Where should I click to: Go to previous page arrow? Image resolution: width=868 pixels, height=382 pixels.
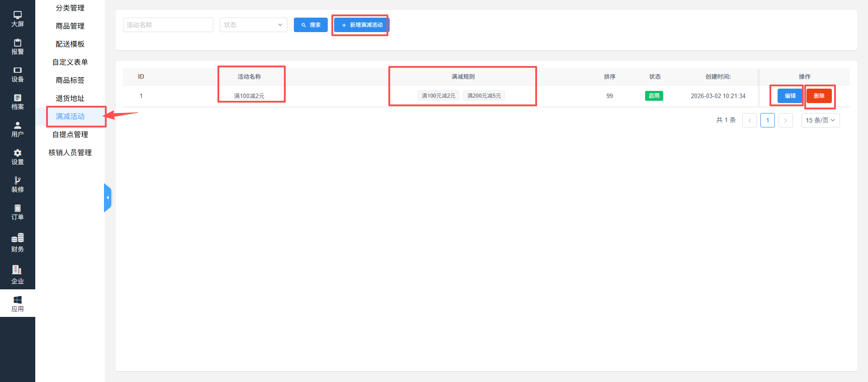(750, 120)
